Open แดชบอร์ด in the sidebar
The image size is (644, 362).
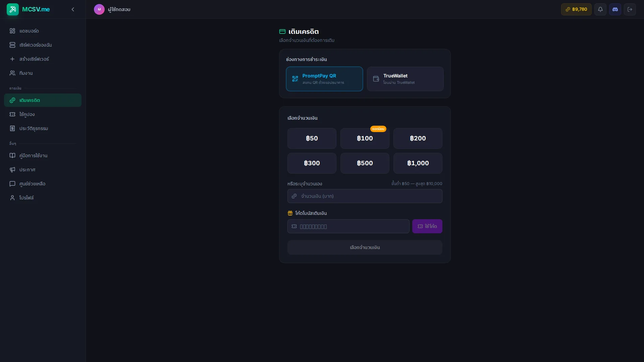tap(29, 31)
